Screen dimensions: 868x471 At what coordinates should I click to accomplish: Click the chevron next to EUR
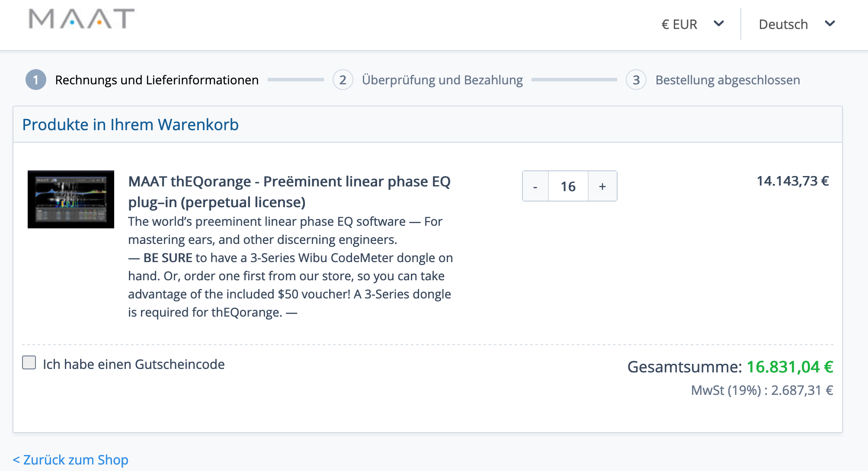tap(718, 24)
